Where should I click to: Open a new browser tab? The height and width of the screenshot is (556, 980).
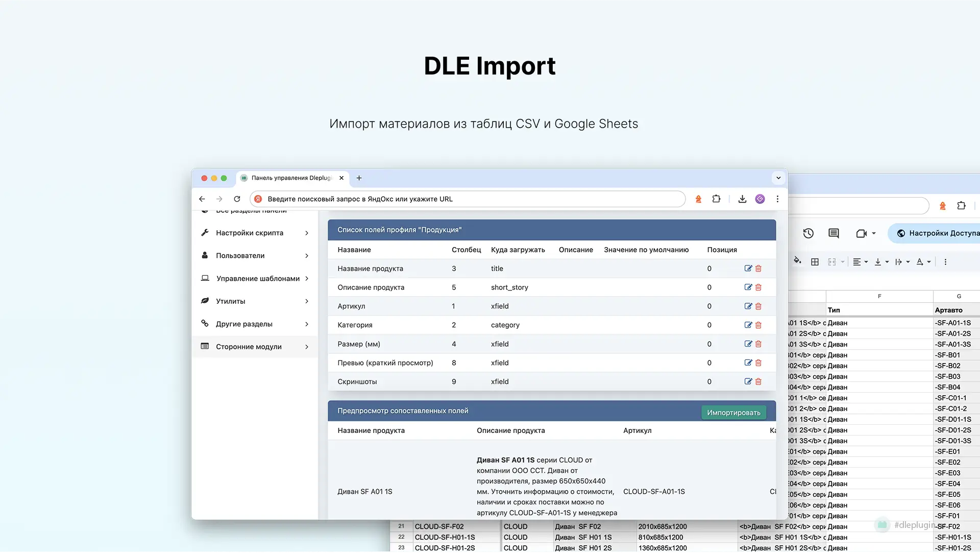click(x=359, y=178)
